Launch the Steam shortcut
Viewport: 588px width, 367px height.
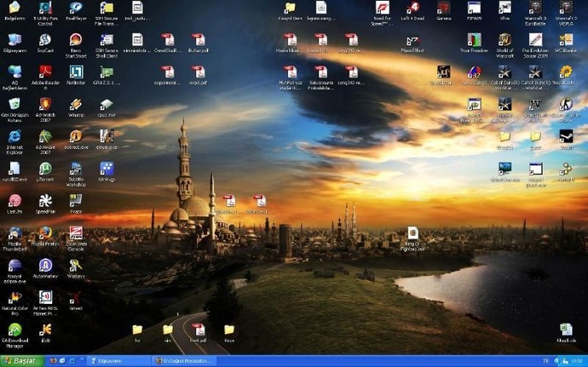click(x=566, y=136)
